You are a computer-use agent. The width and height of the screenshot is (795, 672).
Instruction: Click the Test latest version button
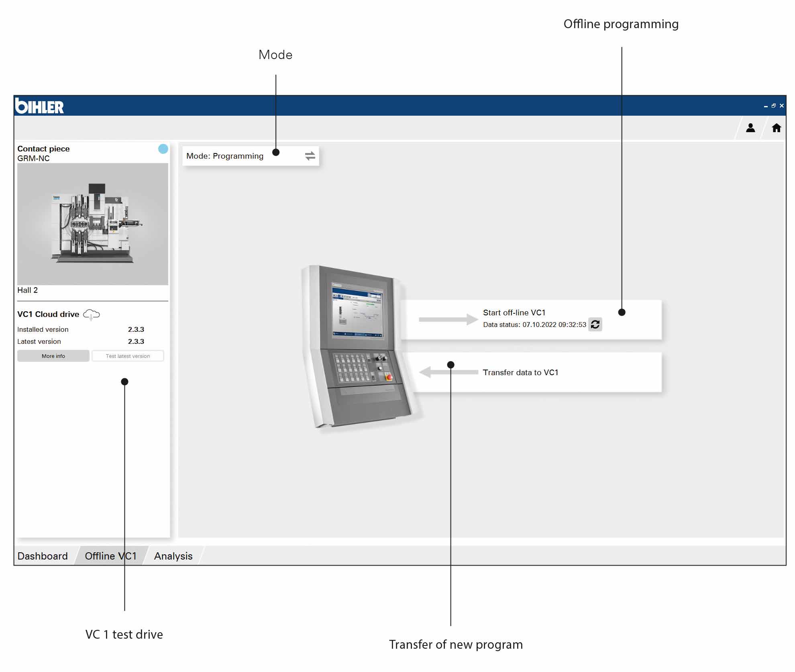tap(128, 356)
